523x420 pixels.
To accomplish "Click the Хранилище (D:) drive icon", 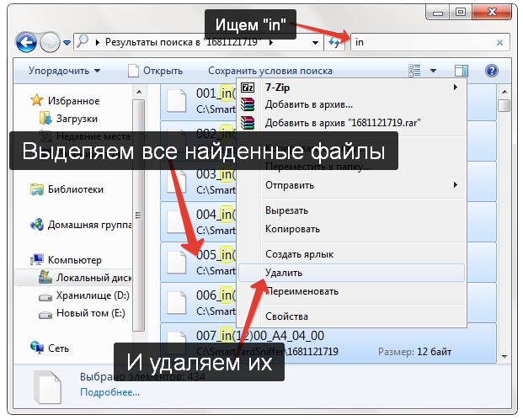I will (x=45, y=296).
